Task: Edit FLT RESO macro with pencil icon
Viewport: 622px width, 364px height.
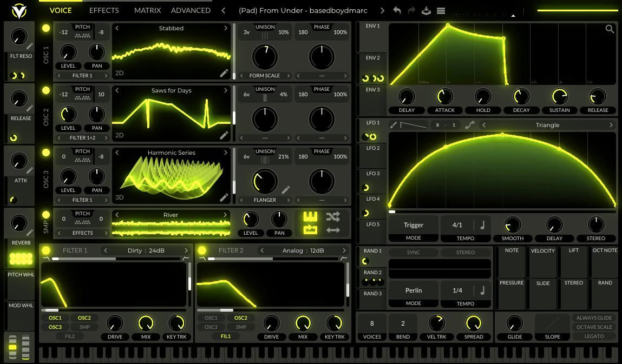Action: pos(29,46)
